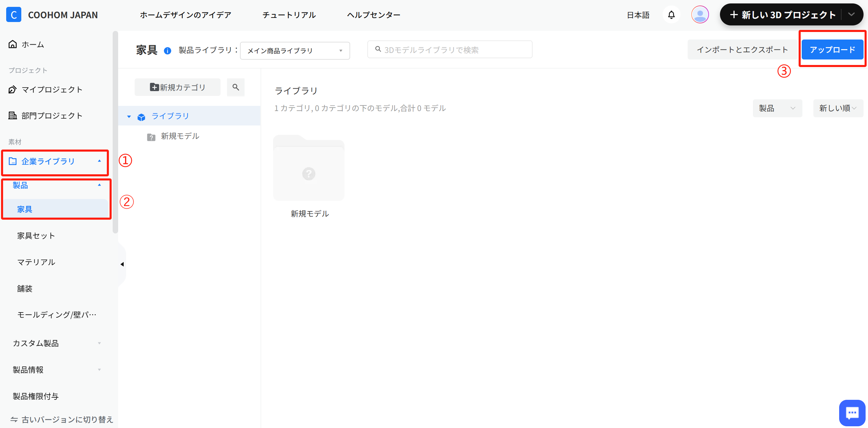The width and height of the screenshot is (868, 428).
Task: Click the sidebar vertical scrollbar
Action: (x=115, y=132)
